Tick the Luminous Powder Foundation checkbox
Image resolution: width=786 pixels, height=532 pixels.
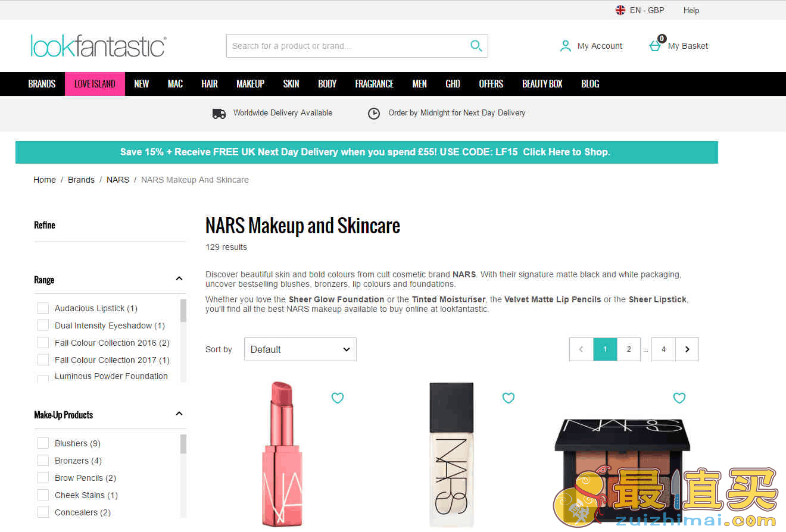[x=43, y=378]
